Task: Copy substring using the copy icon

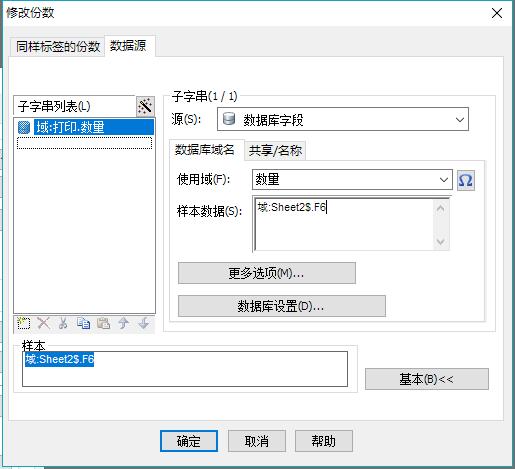Action: pos(83,323)
